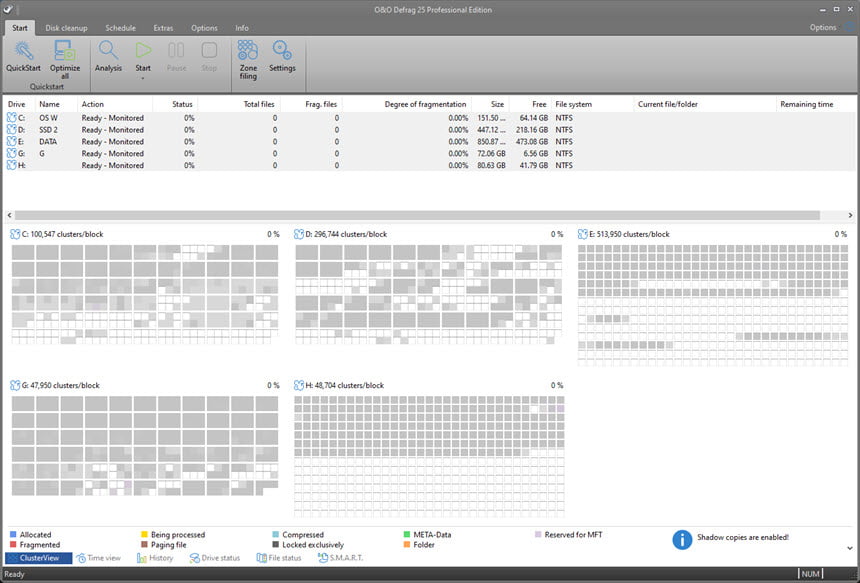The height and width of the screenshot is (583, 860).
Task: Select the drive C: icon in the drive list
Action: 12,117
